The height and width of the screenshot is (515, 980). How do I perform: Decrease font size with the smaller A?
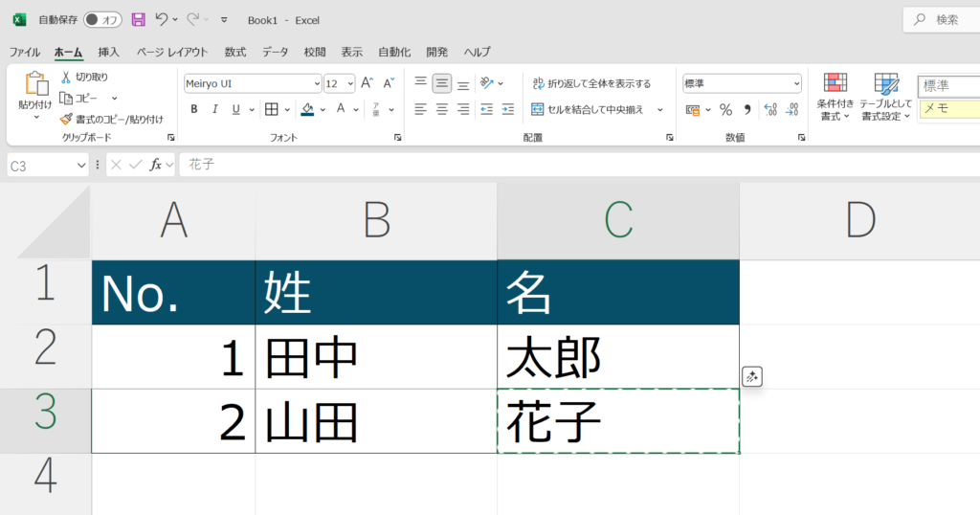pos(389,83)
